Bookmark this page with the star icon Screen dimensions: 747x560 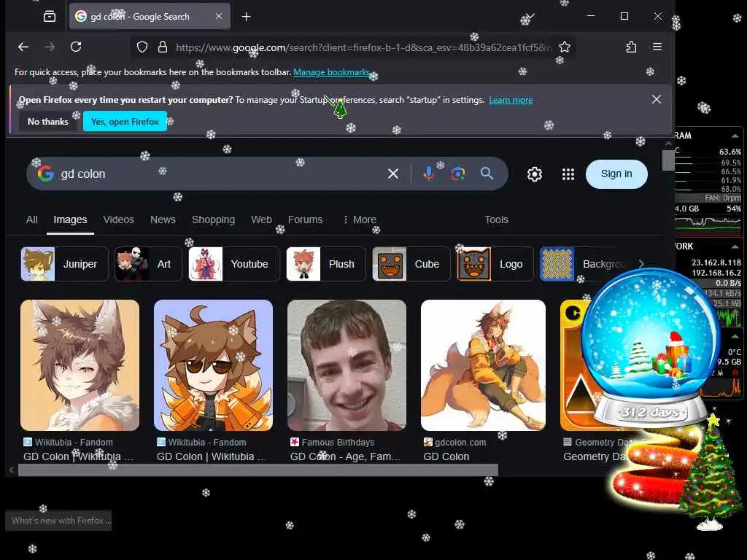[565, 47]
